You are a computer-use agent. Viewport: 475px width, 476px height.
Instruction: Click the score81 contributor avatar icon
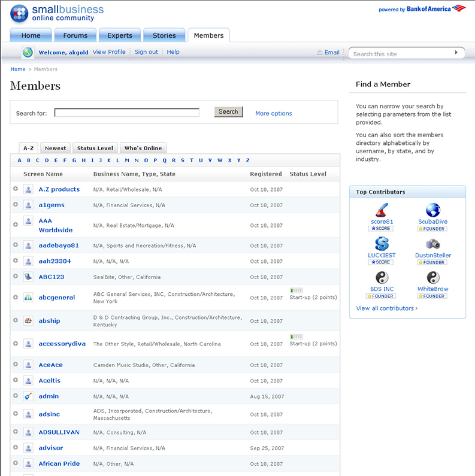click(381, 210)
